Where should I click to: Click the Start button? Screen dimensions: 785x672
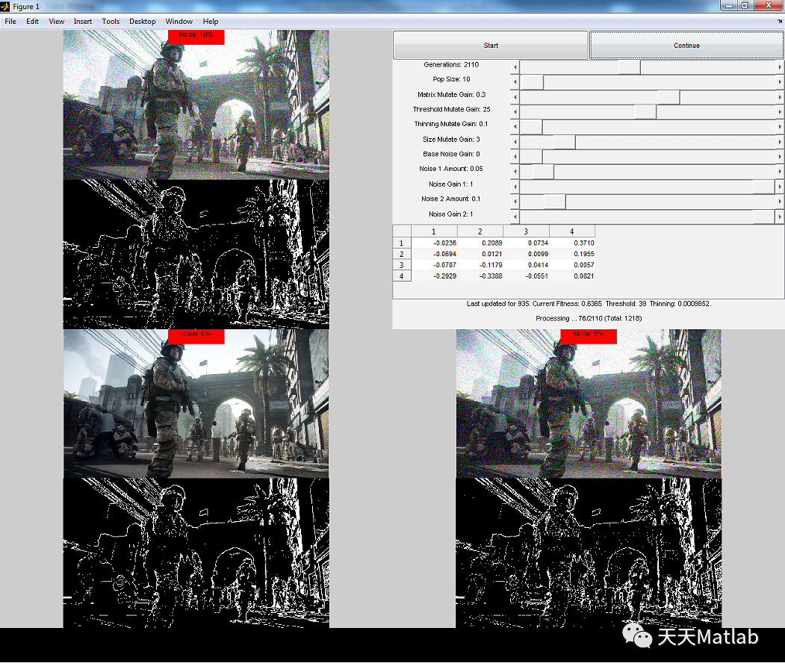click(491, 45)
